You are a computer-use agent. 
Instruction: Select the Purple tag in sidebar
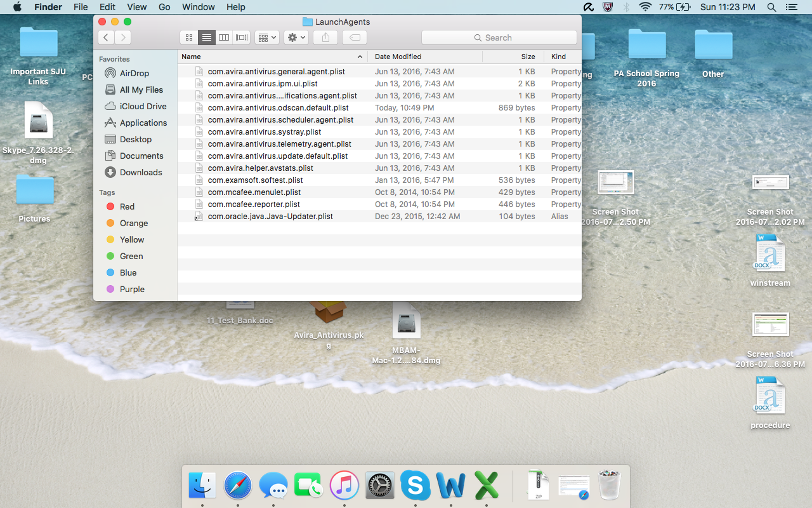coord(127,289)
